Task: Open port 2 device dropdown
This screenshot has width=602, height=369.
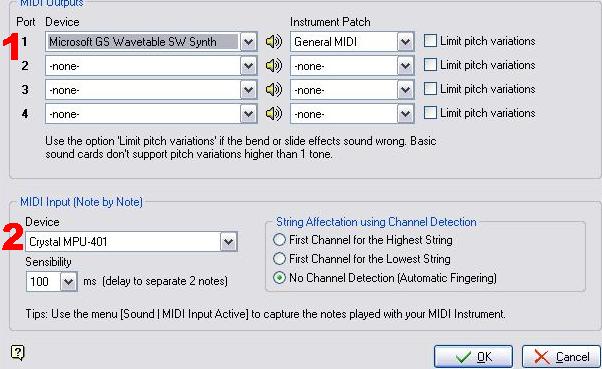Action: pos(249,66)
